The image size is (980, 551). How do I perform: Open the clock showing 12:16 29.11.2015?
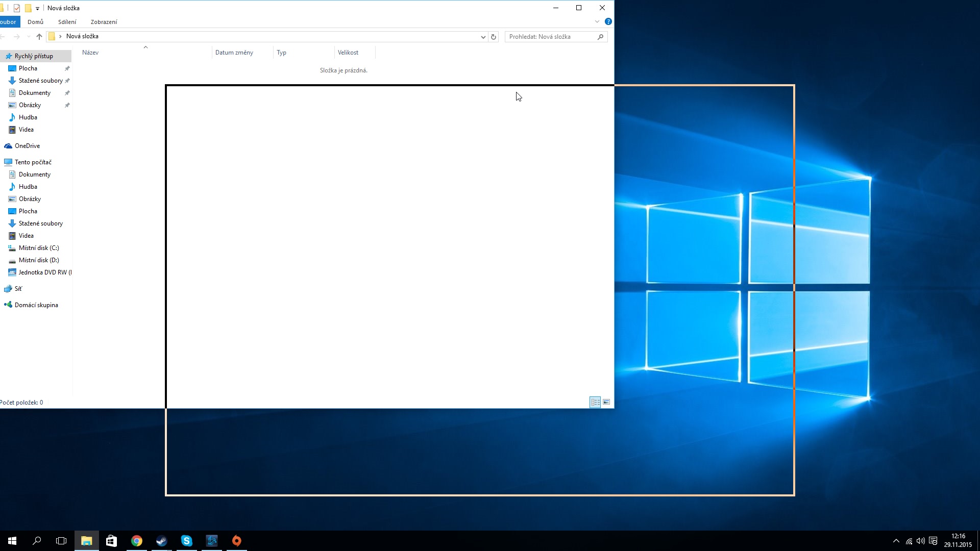coord(958,541)
